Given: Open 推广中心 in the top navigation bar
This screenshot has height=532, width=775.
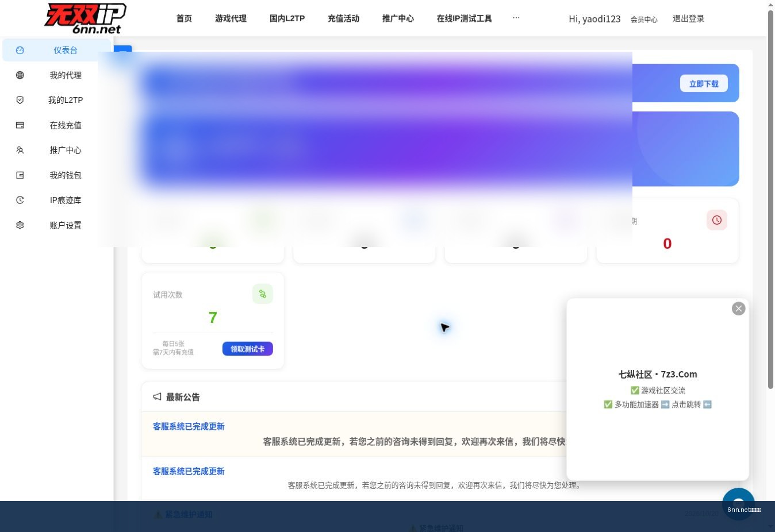Looking at the screenshot, I should pos(398,18).
